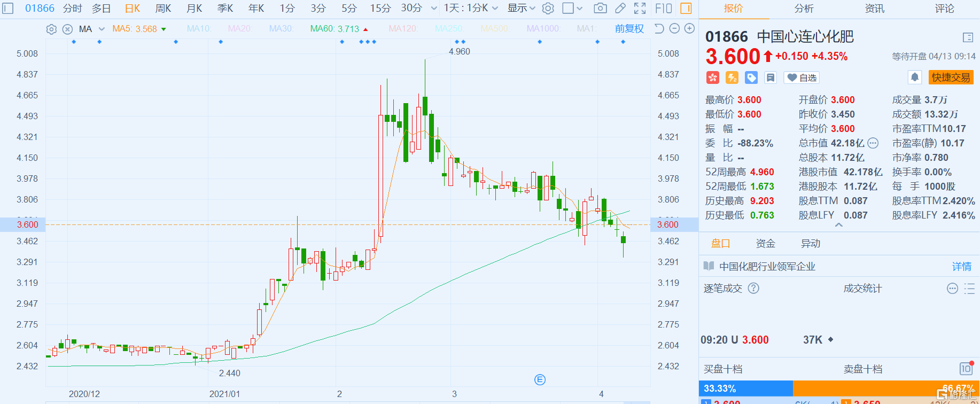The image size is (980, 404).
Task: Click the 快捷交易 quick trade button
Action: tap(951, 77)
